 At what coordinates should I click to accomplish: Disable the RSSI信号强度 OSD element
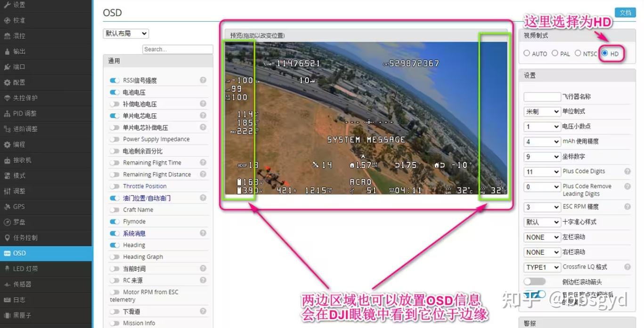pos(114,80)
